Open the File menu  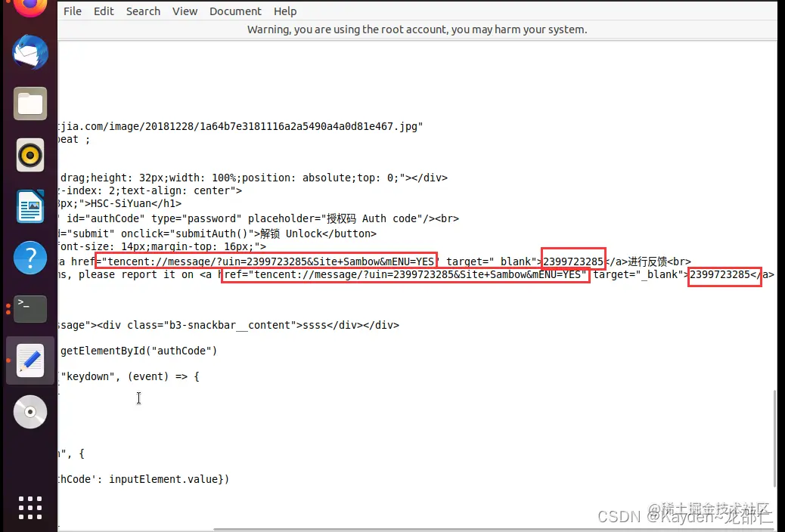(72, 11)
